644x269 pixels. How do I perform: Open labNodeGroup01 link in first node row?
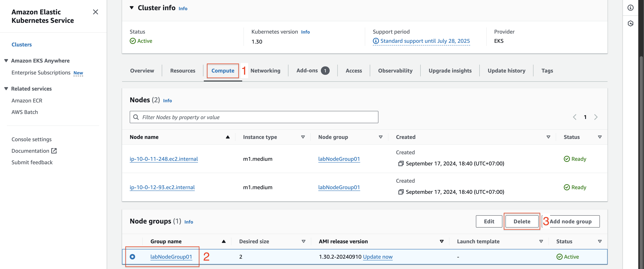tap(339, 159)
